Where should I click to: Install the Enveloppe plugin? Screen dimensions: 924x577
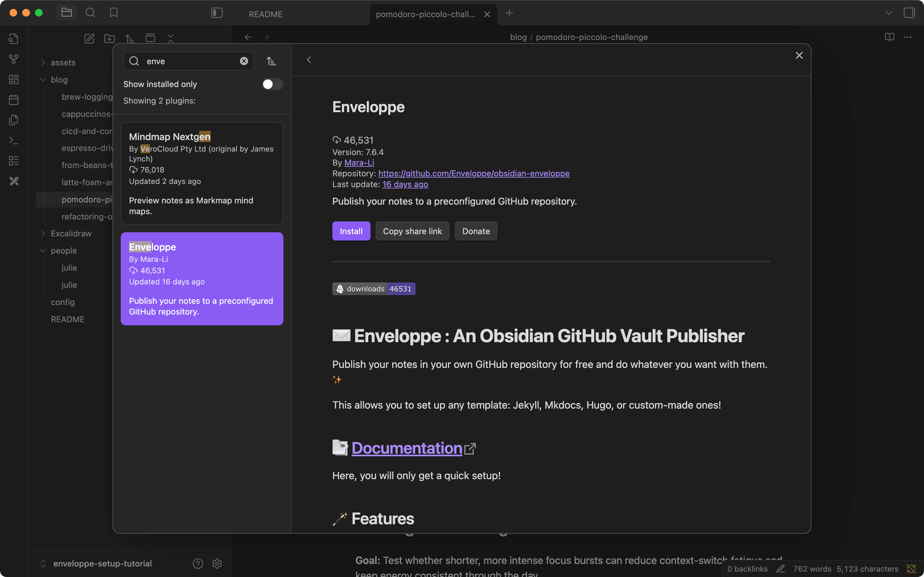pyautogui.click(x=351, y=231)
